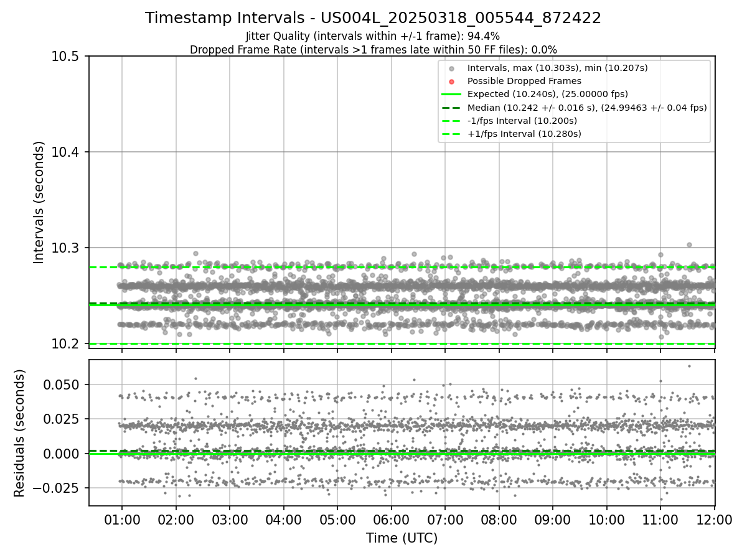Click the 'Median (10.242 +/- 0.016 s)' legend entry
Screen dimensions: 747x560
587,108
